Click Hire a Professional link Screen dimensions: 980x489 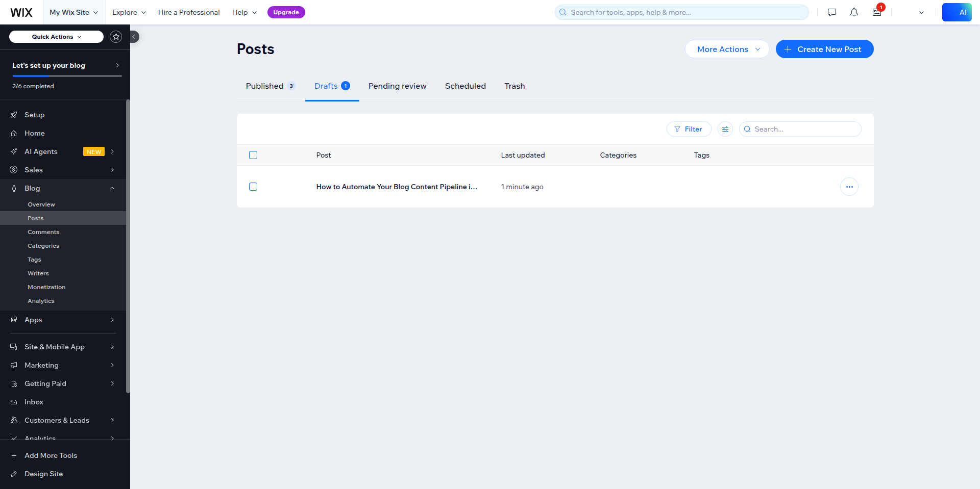click(x=189, y=12)
